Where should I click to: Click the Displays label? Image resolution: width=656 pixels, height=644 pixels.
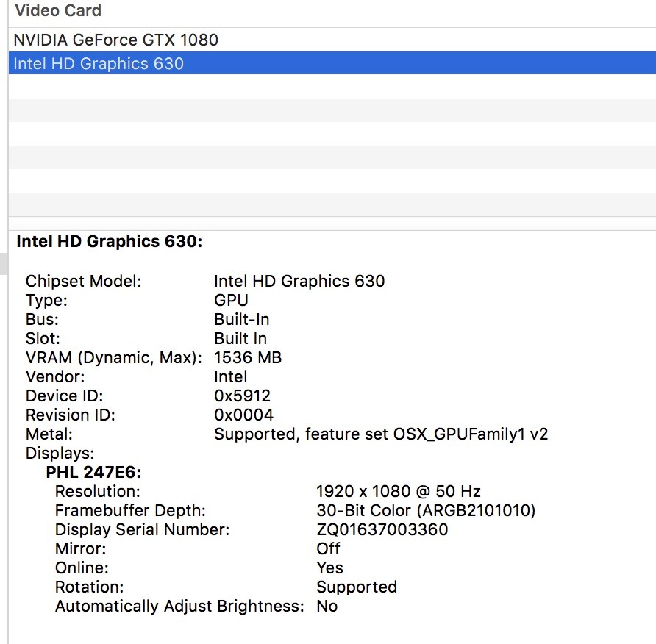(x=60, y=454)
